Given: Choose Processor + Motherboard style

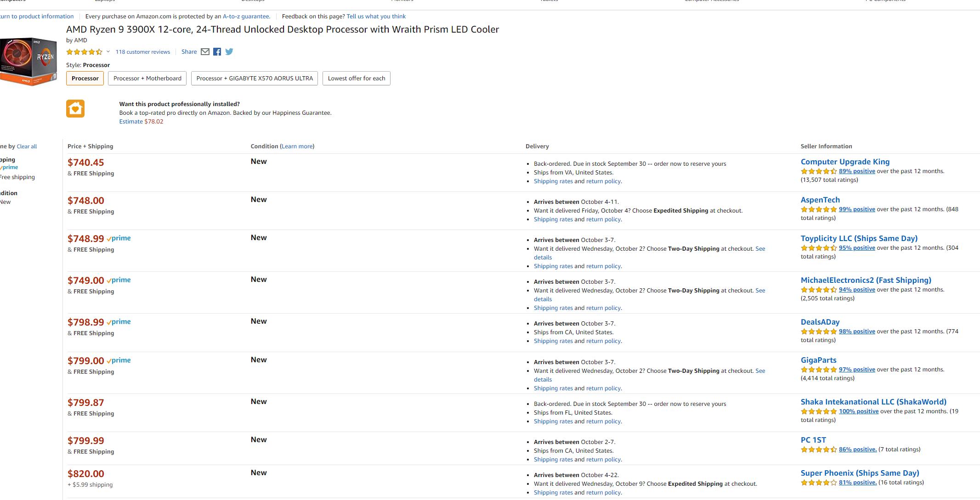Looking at the screenshot, I should point(147,78).
